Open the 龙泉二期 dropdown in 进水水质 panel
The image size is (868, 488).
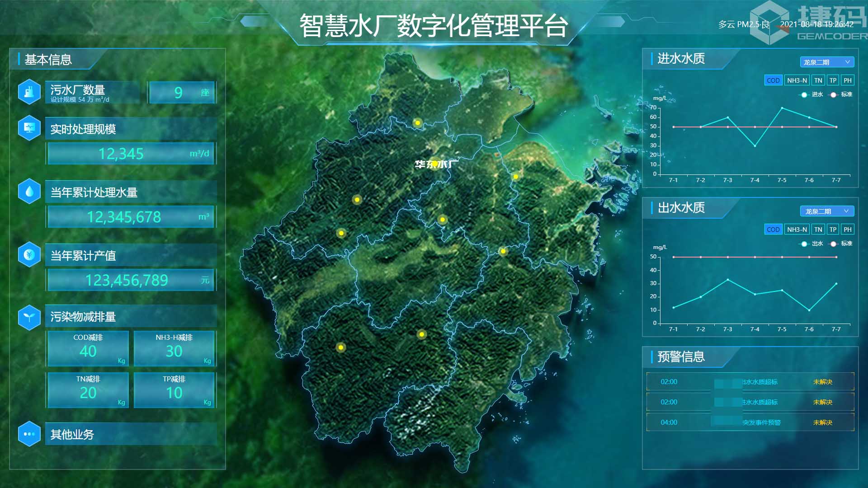[x=827, y=62]
